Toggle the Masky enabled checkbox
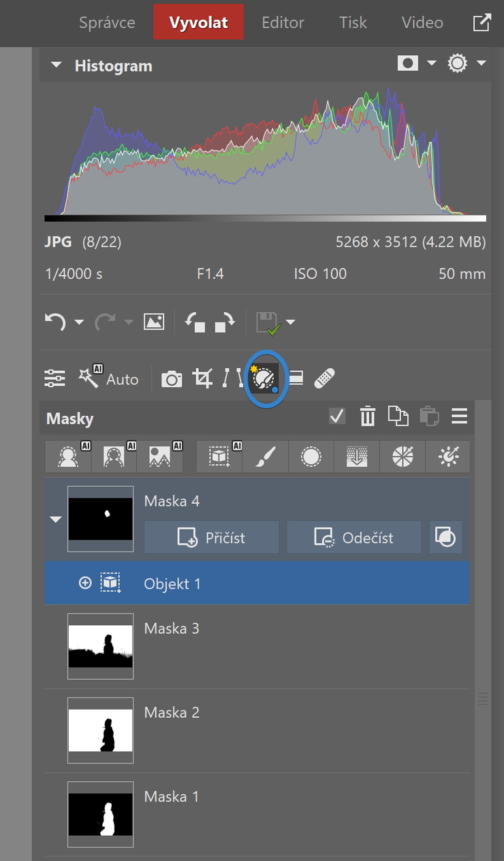This screenshot has width=504, height=861. [x=337, y=416]
